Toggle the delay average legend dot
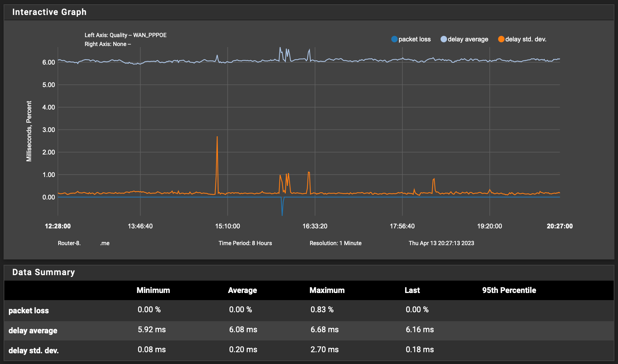Image resolution: width=618 pixels, height=364 pixels. (444, 39)
